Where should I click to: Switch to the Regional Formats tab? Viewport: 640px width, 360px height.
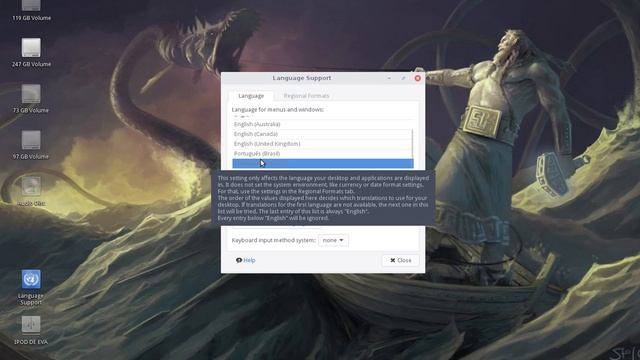coord(306,96)
